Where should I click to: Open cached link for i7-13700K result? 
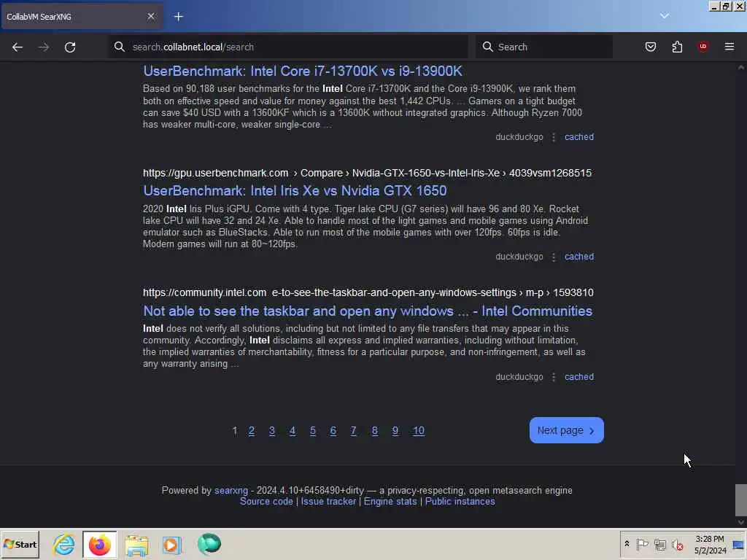pos(578,136)
